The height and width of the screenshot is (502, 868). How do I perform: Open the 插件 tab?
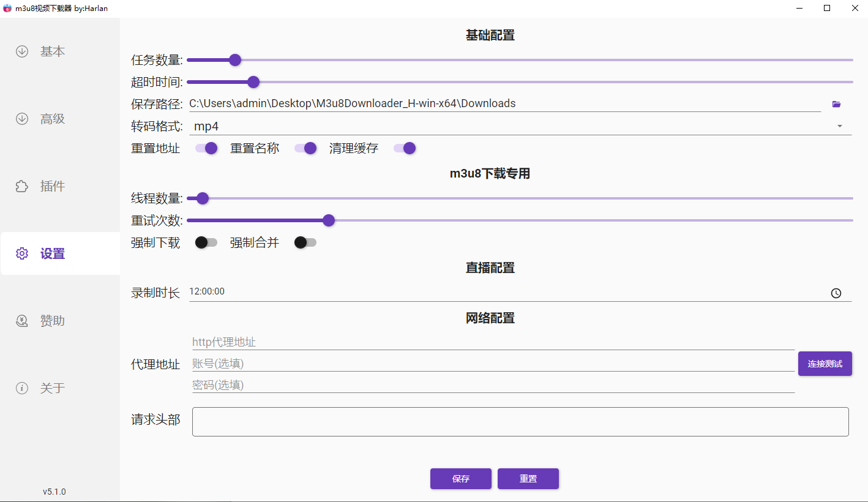coord(60,186)
